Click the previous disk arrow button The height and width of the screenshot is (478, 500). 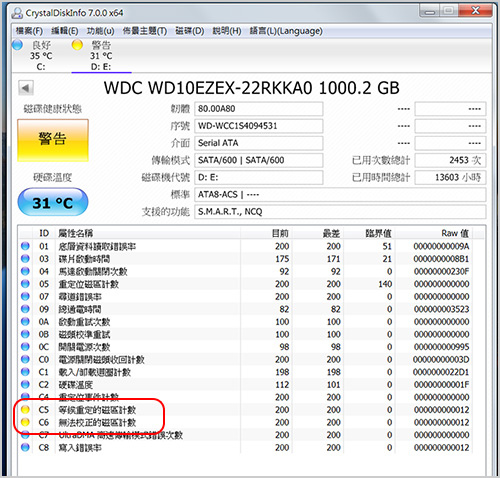[x=26, y=88]
